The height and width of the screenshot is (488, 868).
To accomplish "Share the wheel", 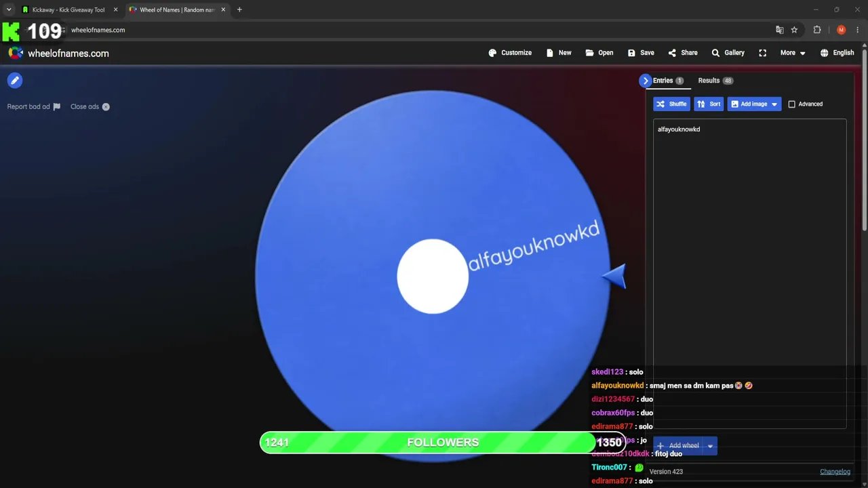I will pos(682,53).
